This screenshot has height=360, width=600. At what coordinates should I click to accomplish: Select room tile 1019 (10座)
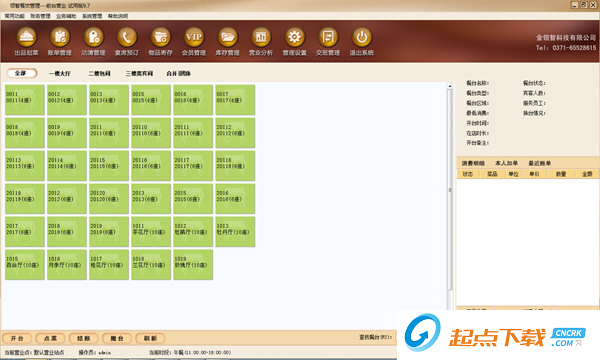click(193, 264)
